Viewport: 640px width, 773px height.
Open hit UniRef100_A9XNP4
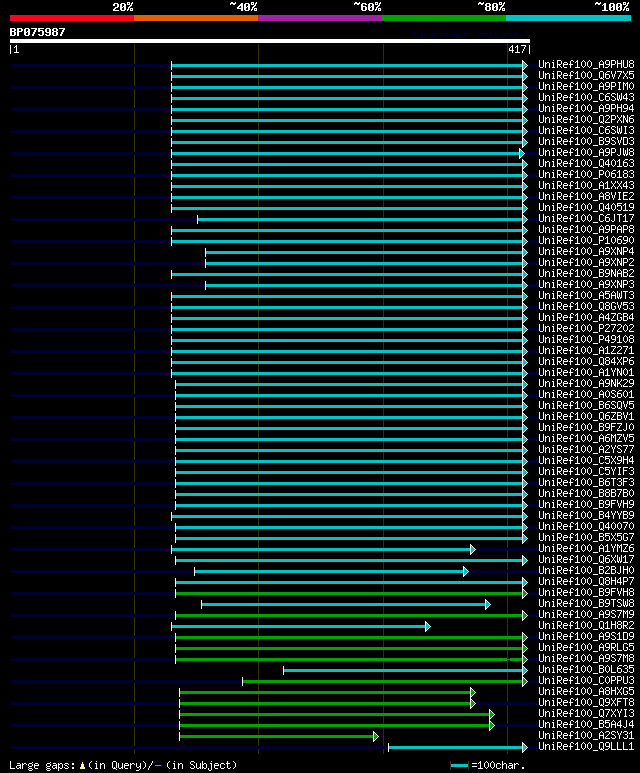tap(586, 251)
